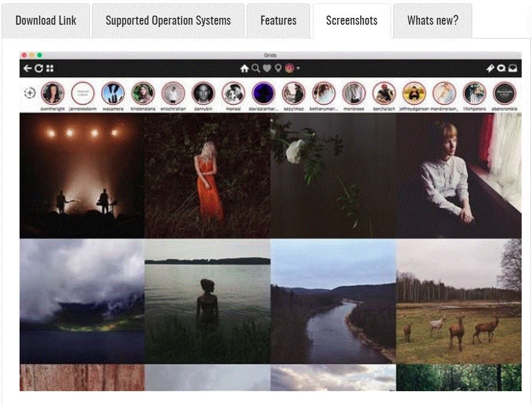Open the blue-sky palm tree avatar story
532x405 pixels.
113,93
